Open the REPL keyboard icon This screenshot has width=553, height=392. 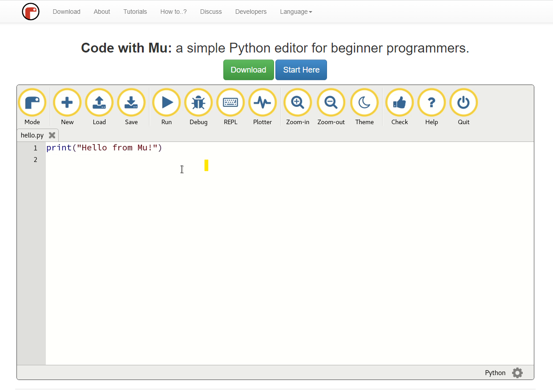pos(230,103)
